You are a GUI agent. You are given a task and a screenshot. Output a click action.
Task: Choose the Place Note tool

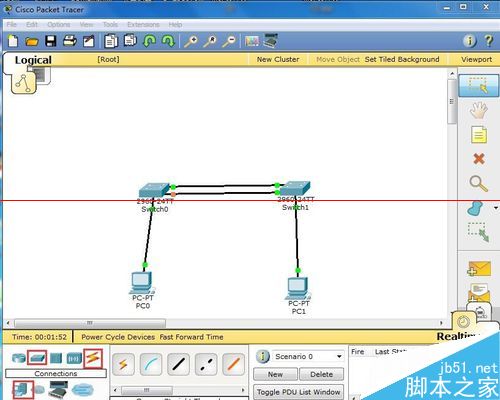coord(479,135)
